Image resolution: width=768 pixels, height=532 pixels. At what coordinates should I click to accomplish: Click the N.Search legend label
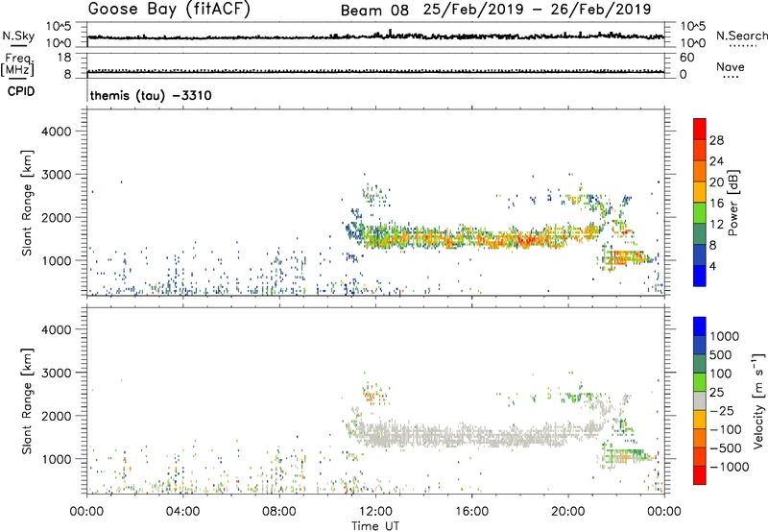741,36
